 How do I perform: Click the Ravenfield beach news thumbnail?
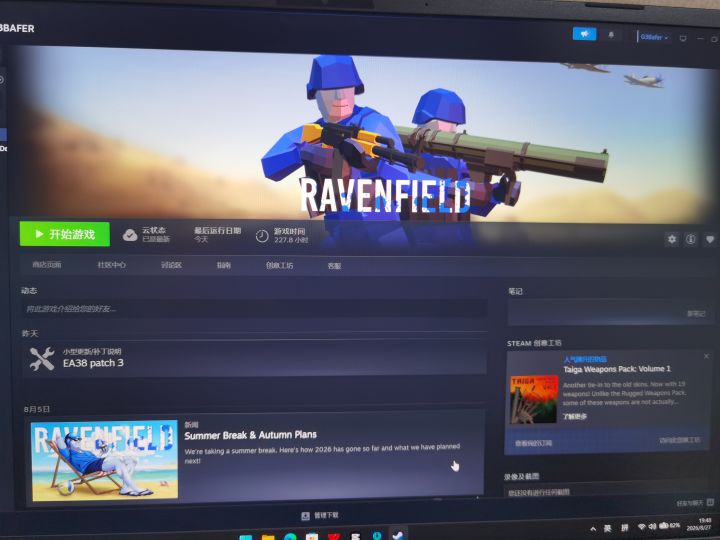point(104,460)
